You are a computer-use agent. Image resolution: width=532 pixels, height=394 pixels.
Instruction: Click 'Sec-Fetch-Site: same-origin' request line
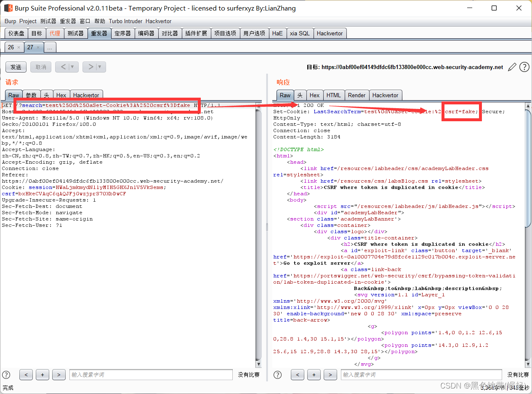pyautogui.click(x=47, y=219)
